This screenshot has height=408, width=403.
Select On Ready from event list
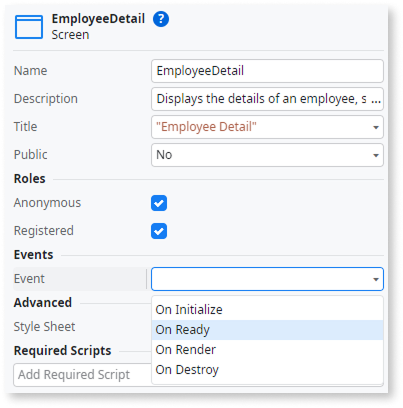(x=267, y=330)
